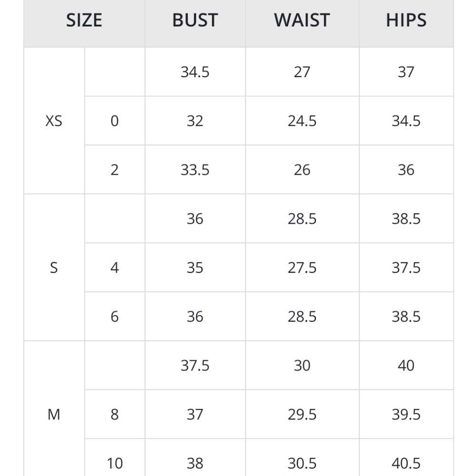Click the numeric size 8 cell

114,414
